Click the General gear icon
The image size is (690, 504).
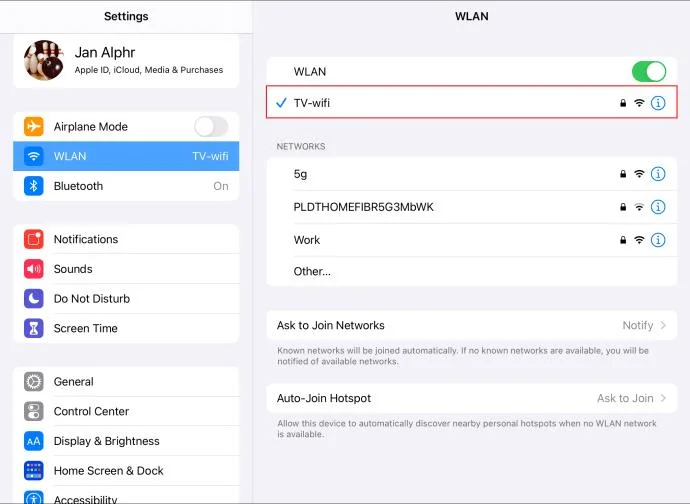[34, 382]
